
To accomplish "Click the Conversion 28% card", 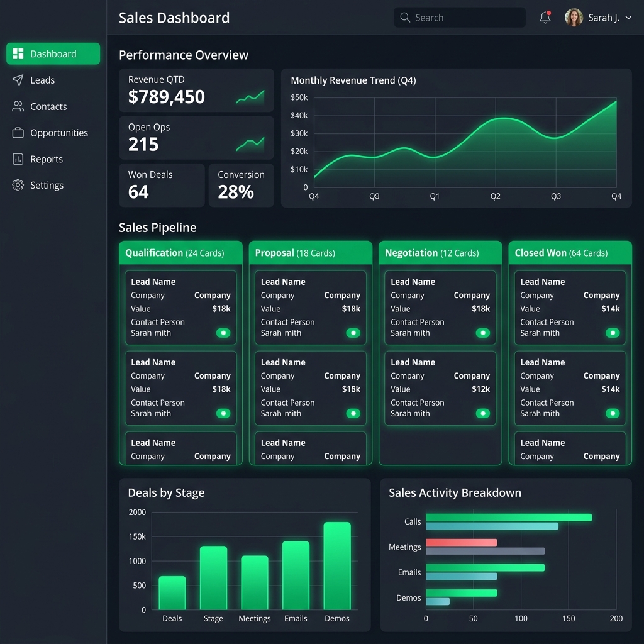I will (241, 186).
